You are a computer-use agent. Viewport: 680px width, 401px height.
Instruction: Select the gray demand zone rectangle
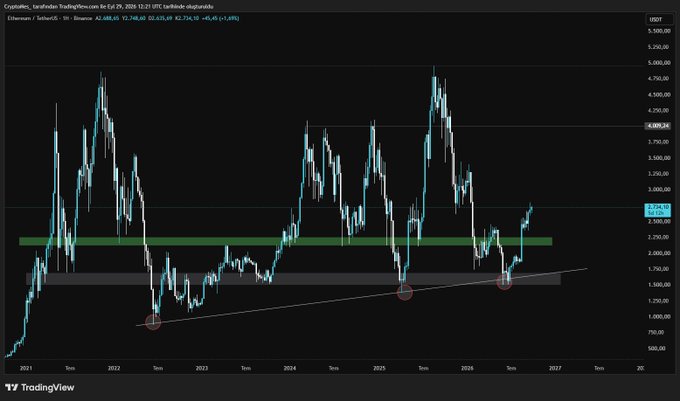[293, 279]
